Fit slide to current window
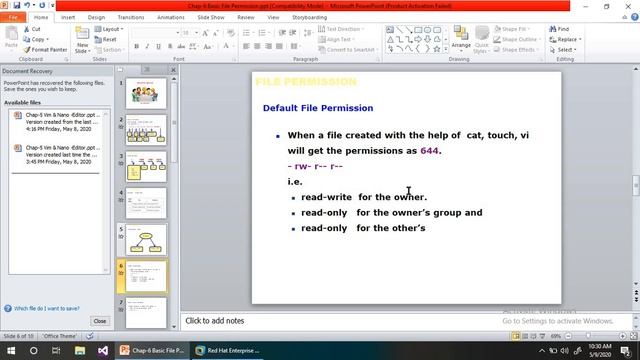The height and width of the screenshot is (360, 640). pyautogui.click(x=633, y=336)
